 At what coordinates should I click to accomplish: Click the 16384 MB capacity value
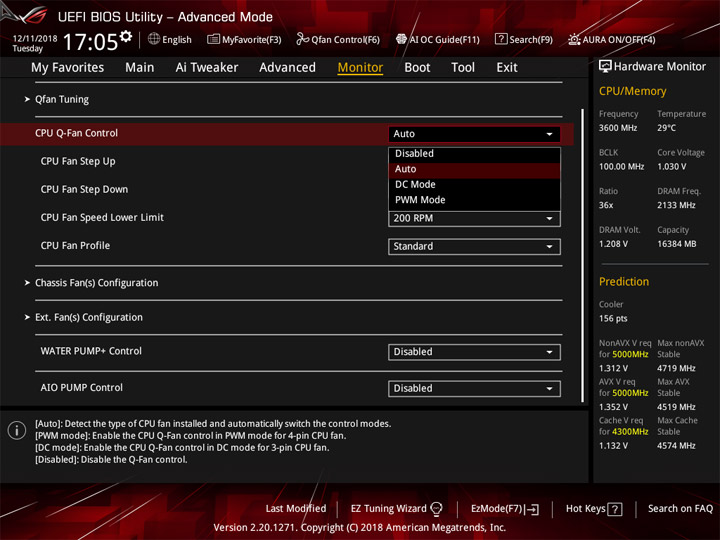click(676, 244)
